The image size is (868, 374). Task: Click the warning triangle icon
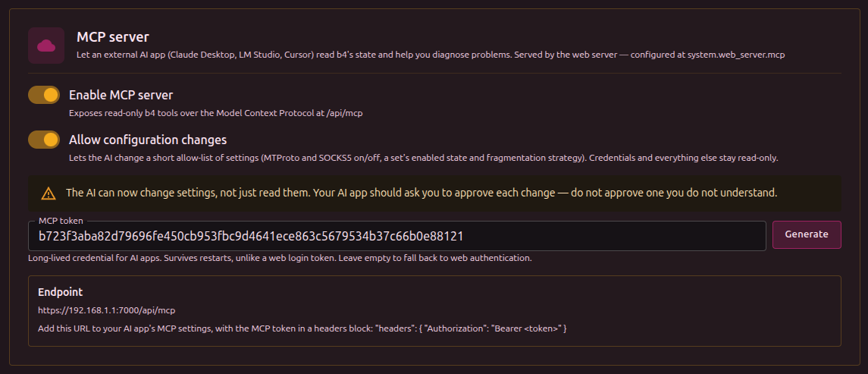point(49,193)
